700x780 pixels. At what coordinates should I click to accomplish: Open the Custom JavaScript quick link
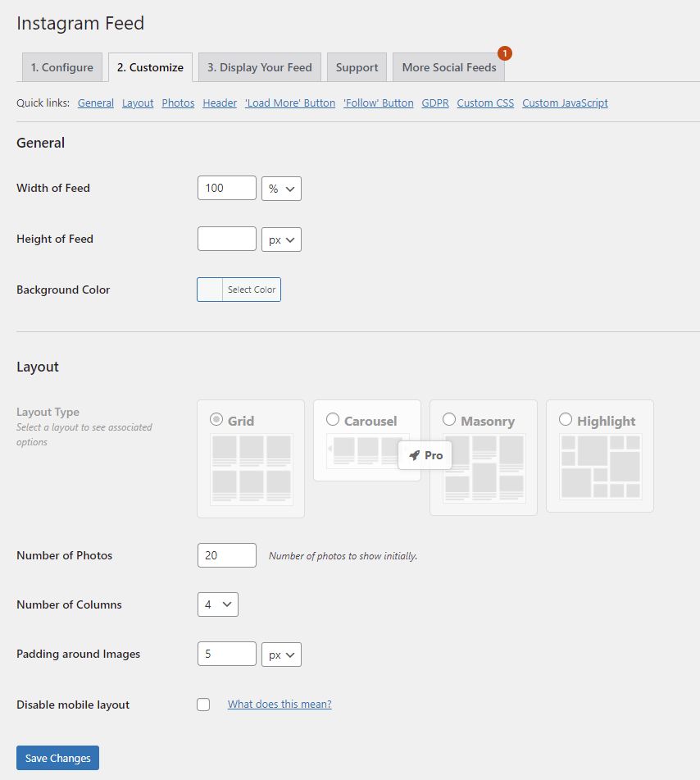565,103
